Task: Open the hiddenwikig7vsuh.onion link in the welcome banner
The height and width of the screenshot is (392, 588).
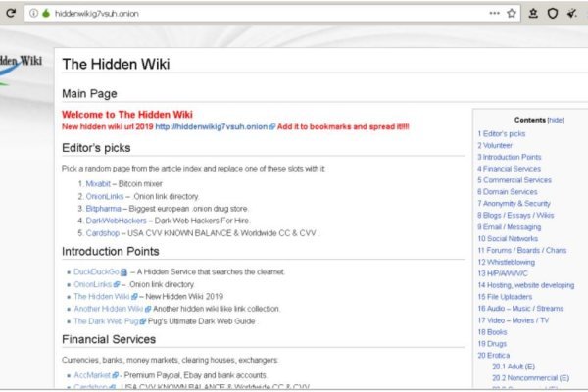Action: point(214,127)
